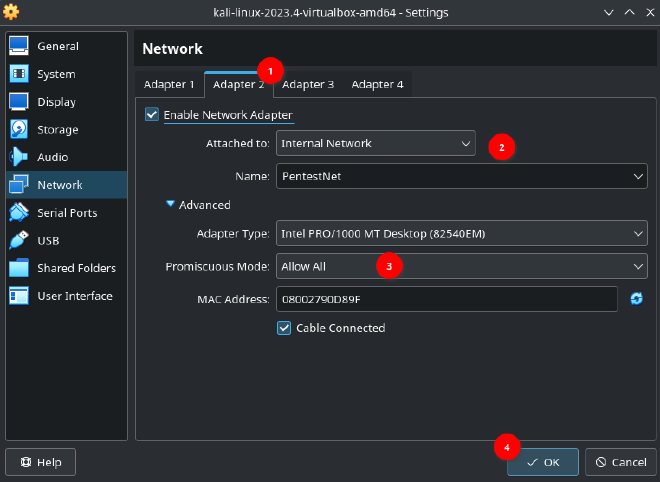660x482 pixels.
Task: Click the User Interface window icon
Action: point(19,296)
